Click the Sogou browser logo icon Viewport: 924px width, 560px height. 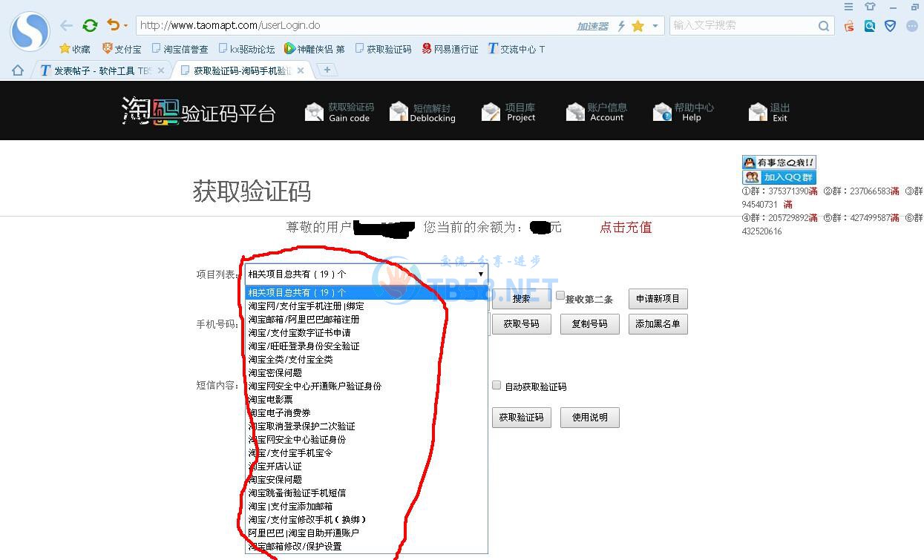pyautogui.click(x=30, y=31)
